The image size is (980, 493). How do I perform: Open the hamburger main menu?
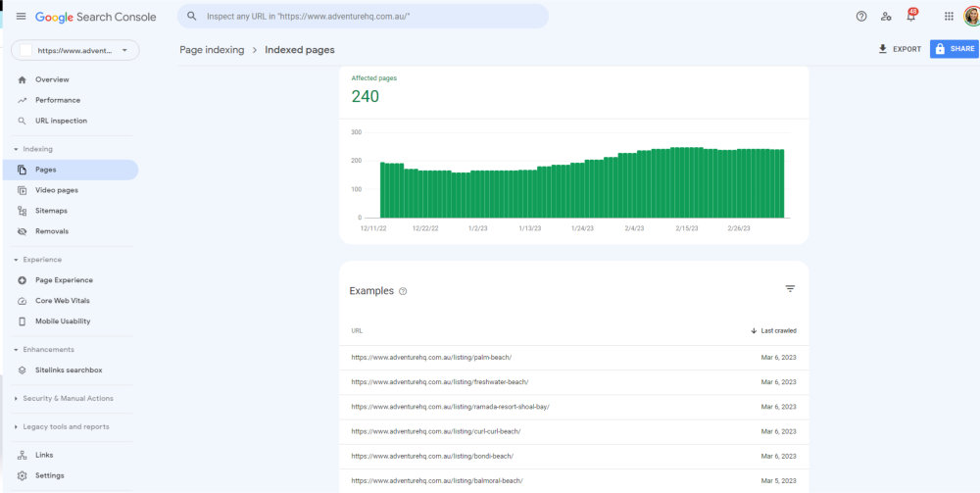pos(22,17)
